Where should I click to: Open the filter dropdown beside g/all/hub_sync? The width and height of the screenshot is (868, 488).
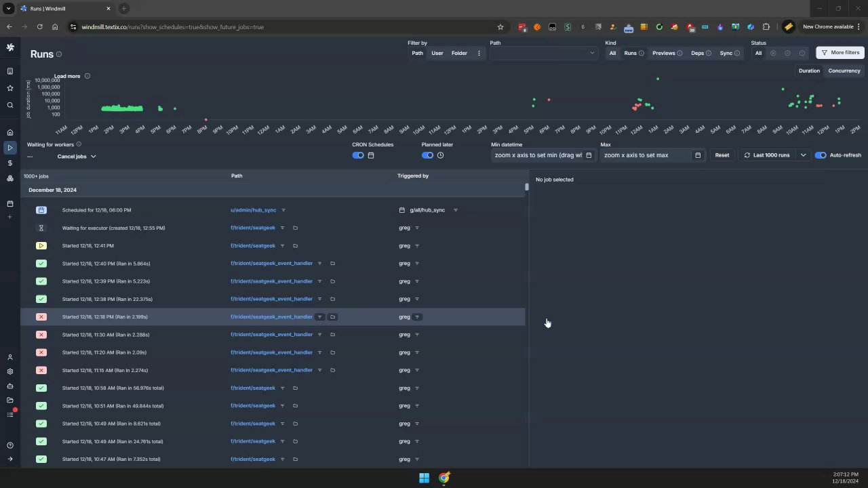pyautogui.click(x=455, y=210)
